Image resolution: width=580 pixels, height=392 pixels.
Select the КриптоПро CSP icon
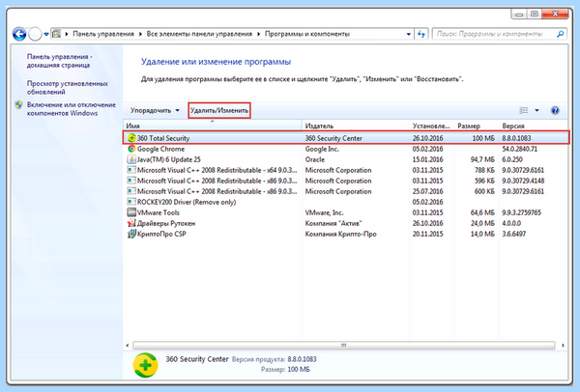click(131, 234)
